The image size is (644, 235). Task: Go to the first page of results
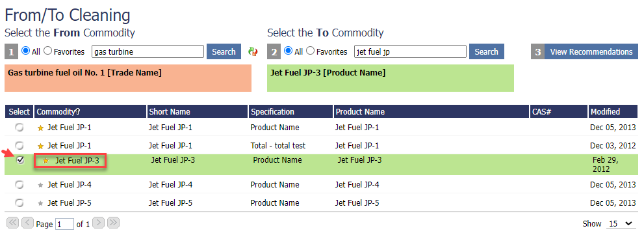(13, 223)
